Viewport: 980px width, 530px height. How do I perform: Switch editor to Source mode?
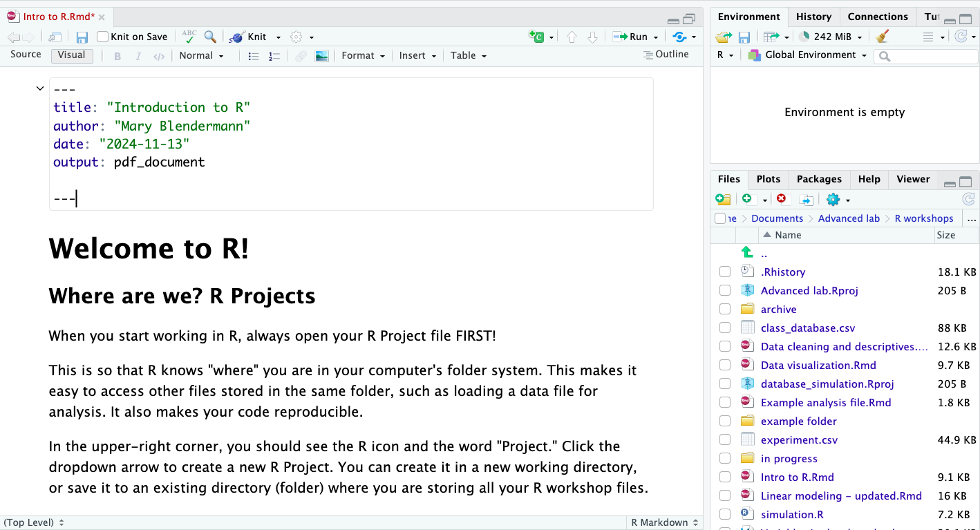tap(26, 55)
